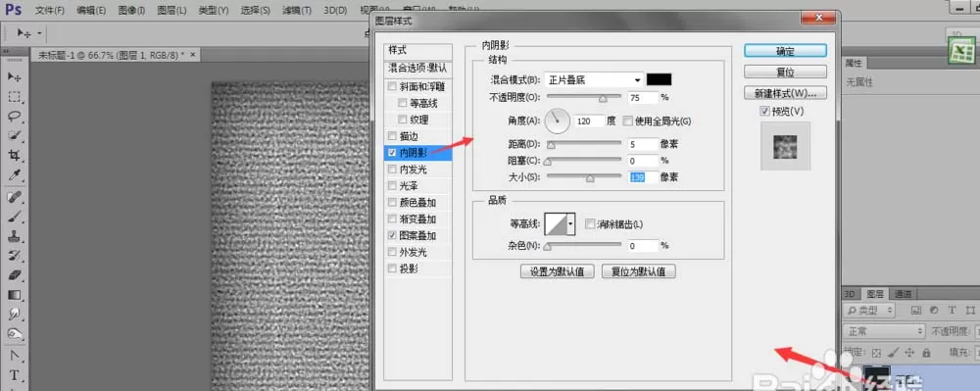The image size is (980, 391).
Task: Filter layers by shape layer icon
Action: point(970,311)
